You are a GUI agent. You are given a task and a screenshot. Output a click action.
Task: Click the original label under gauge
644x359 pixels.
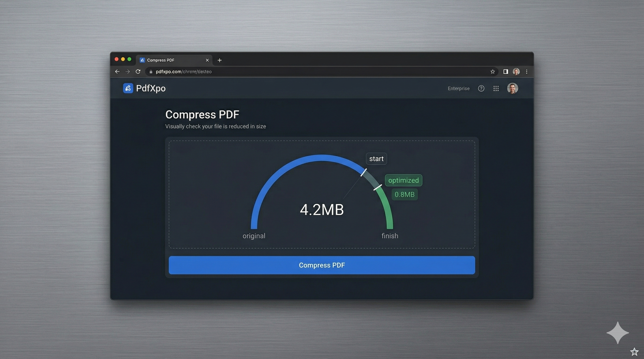(254, 236)
